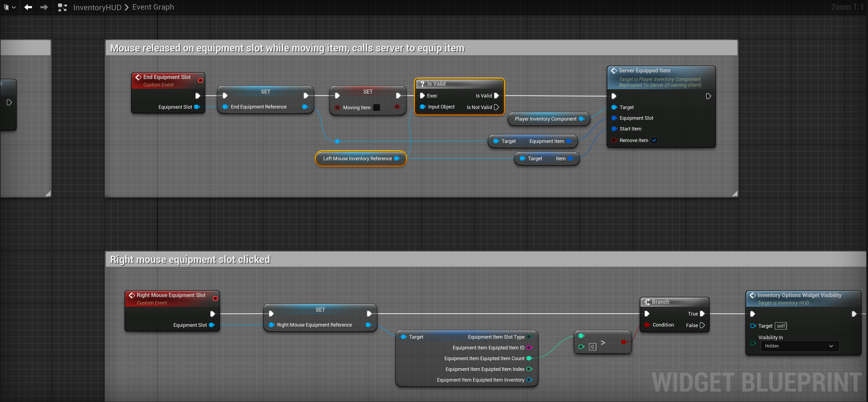Viewport: 868px width, 402px height.
Task: Toggle the Moving Item checkbox in SET node
Action: point(377,108)
